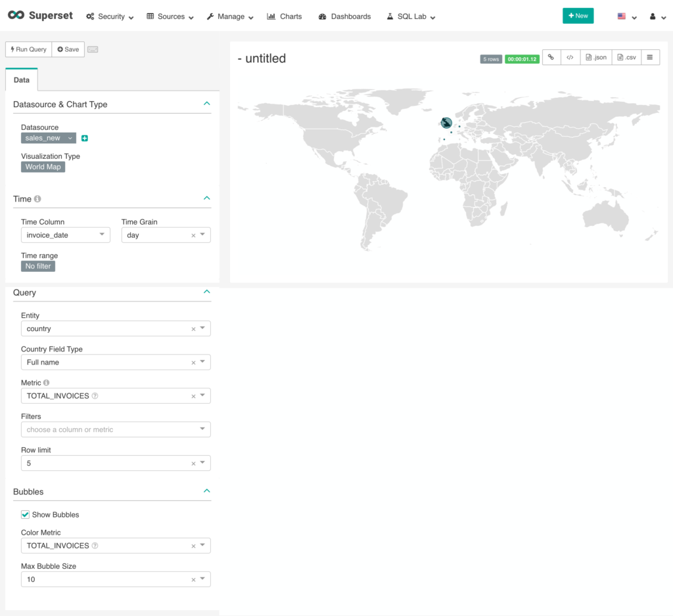This screenshot has width=673, height=616.
Task: Uncheck Show Bubbles checkbox
Action: [x=26, y=514]
